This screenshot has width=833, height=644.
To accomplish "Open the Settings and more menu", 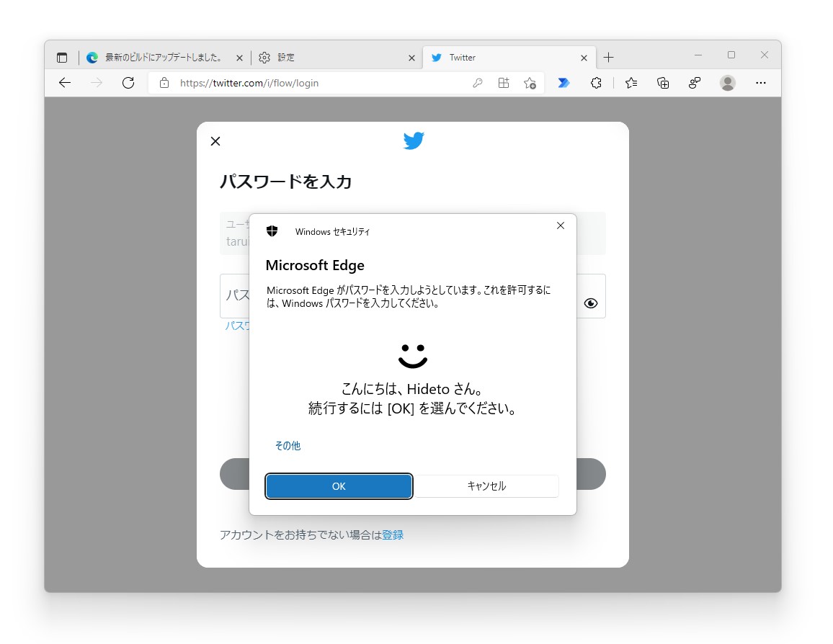I will point(761,83).
